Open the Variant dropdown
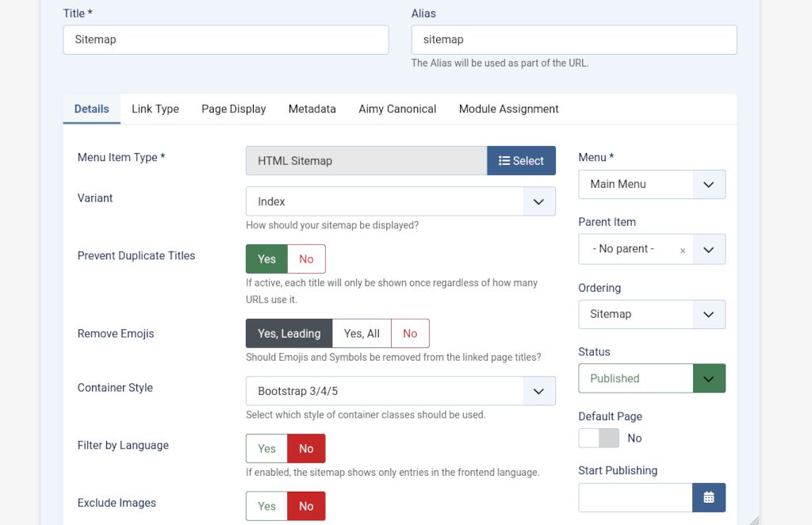This screenshot has width=812, height=525. click(x=400, y=201)
